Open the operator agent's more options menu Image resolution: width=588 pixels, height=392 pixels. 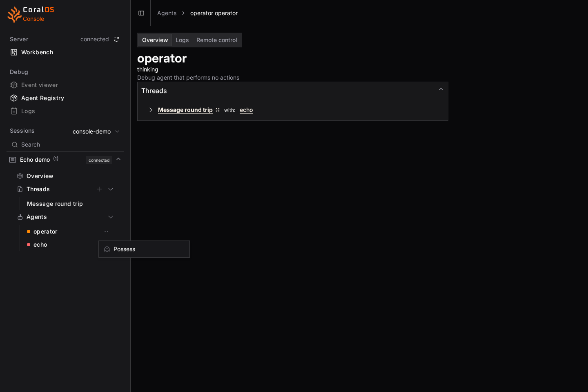pos(106,232)
